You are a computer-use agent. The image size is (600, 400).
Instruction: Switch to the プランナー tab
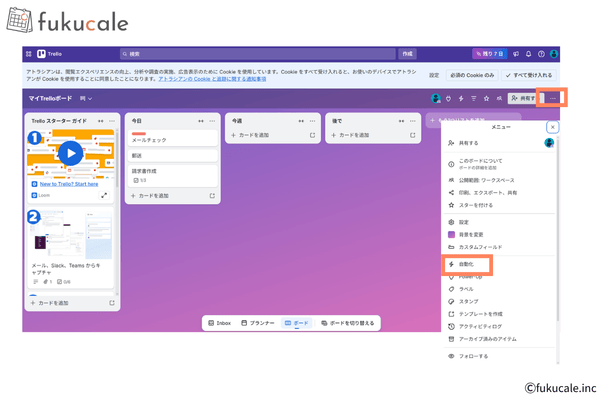(256, 323)
